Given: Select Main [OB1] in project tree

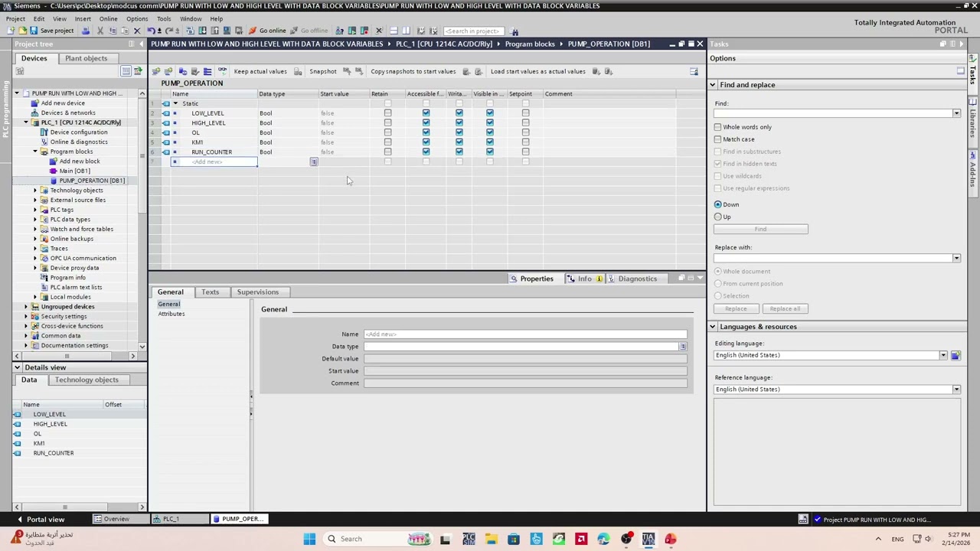Looking at the screenshot, I should (74, 171).
